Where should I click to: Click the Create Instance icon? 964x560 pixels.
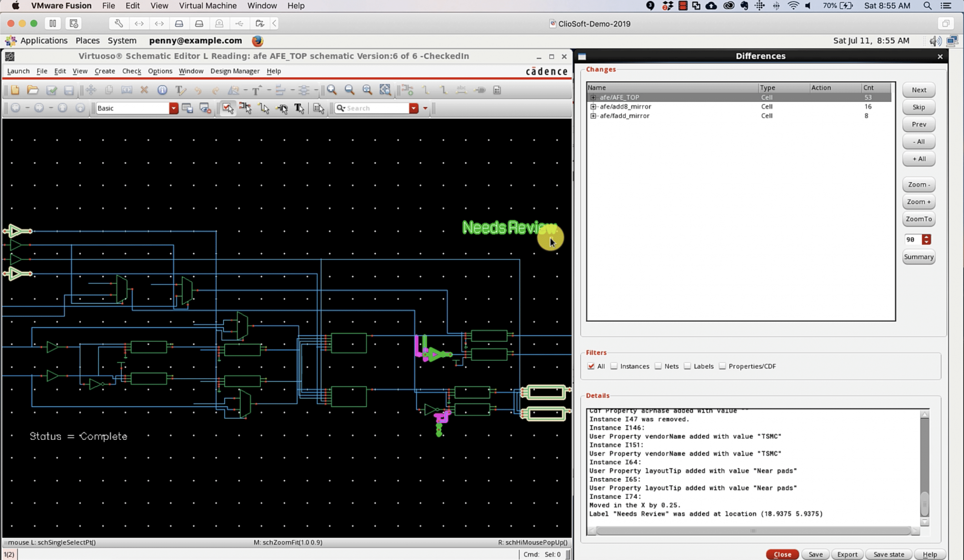407,90
